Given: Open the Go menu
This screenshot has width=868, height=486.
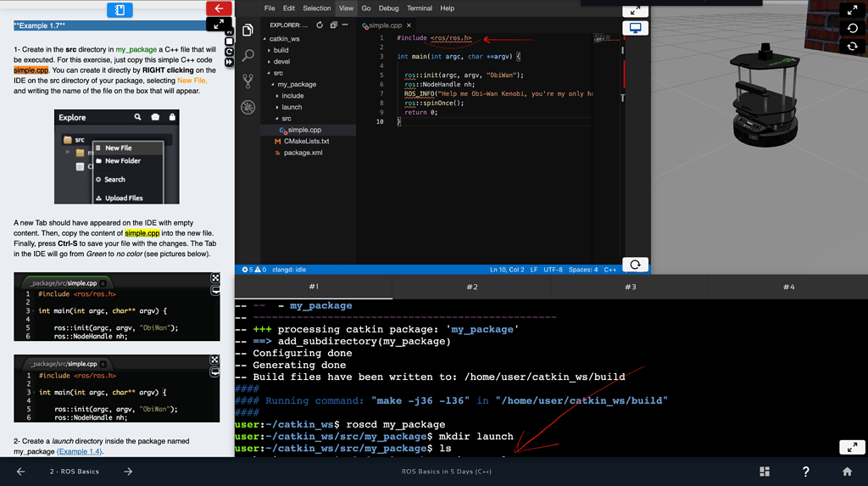Looking at the screenshot, I should [x=366, y=8].
